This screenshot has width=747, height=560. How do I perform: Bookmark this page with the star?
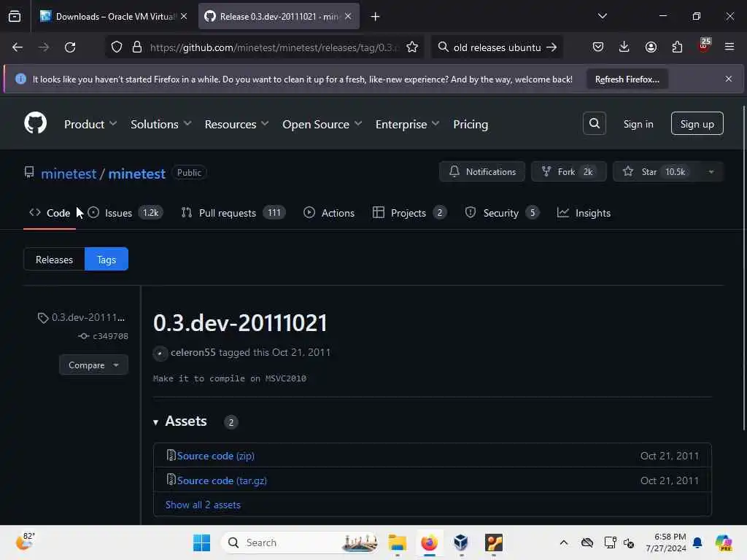pyautogui.click(x=412, y=47)
